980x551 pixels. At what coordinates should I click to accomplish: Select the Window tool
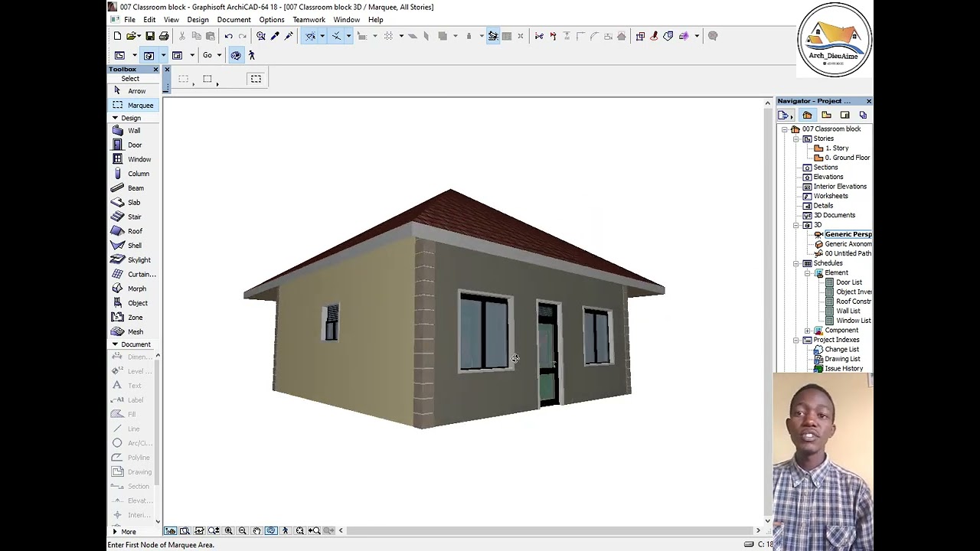[x=134, y=159]
